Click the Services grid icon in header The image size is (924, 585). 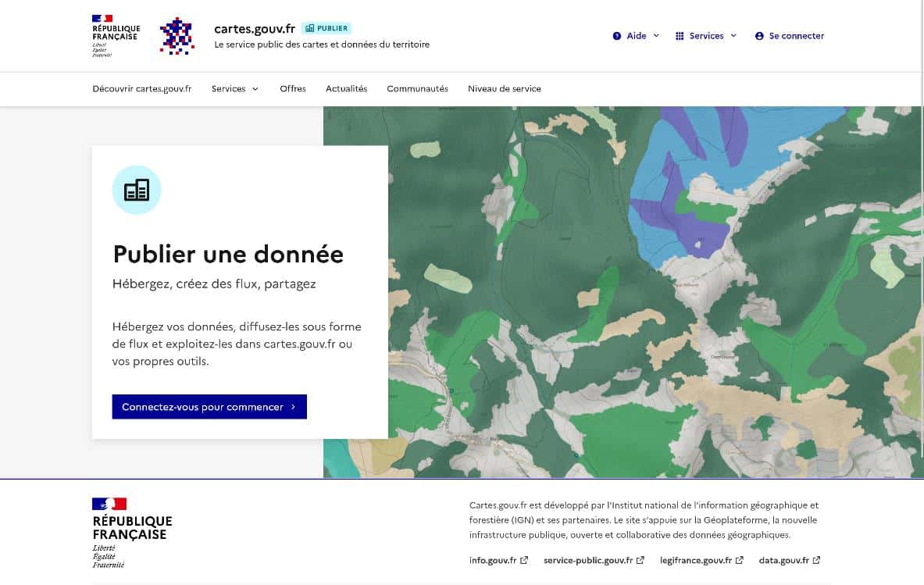coord(680,36)
